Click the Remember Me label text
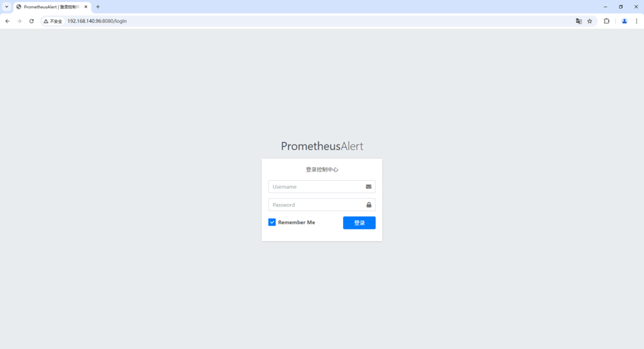This screenshot has height=349, width=644. [297, 222]
